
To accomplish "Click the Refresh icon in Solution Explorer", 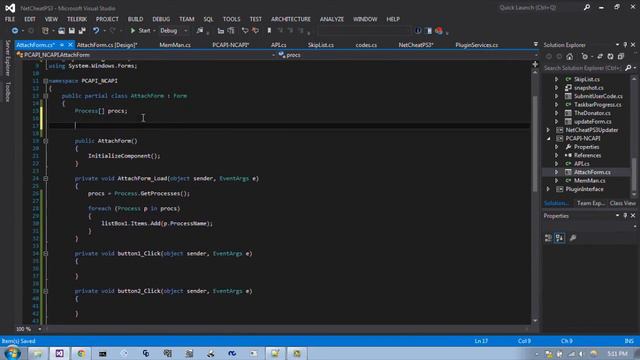I will tap(610, 57).
